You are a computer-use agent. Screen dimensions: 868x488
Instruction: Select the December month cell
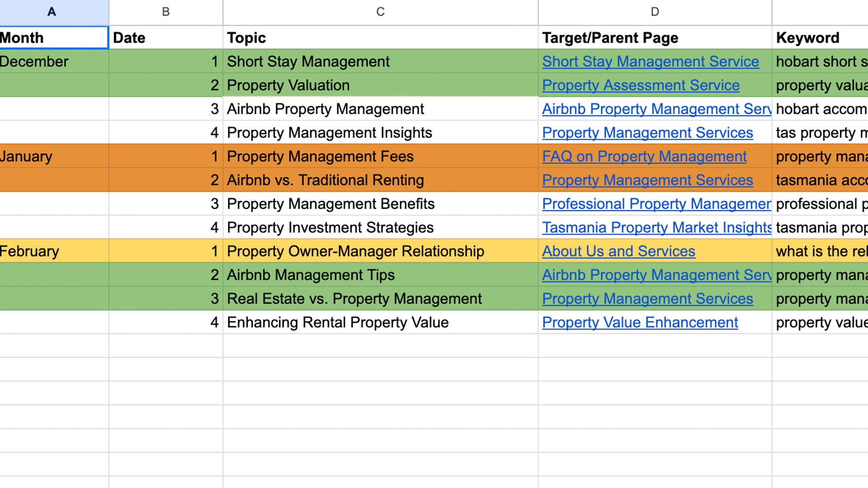54,61
